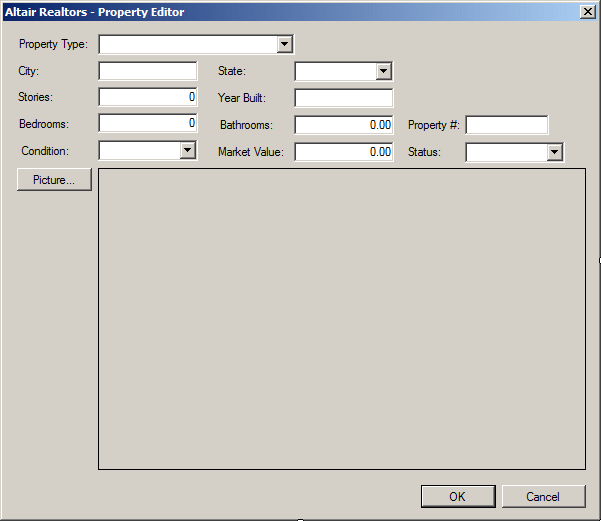This screenshot has height=521, width=601.
Task: Expand the Status dropdown arrow
Action: pos(554,152)
